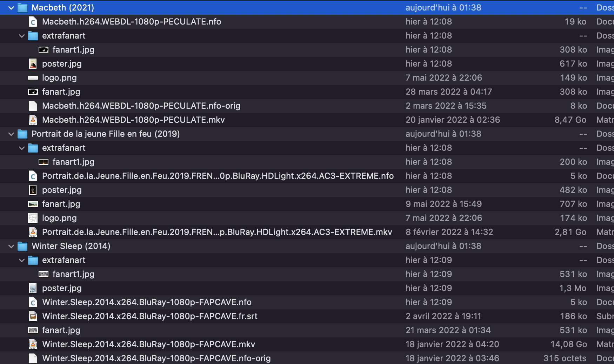614x364 pixels.
Task: Collapse the Macbeth (2021) folder chevron
Action: (x=11, y=8)
